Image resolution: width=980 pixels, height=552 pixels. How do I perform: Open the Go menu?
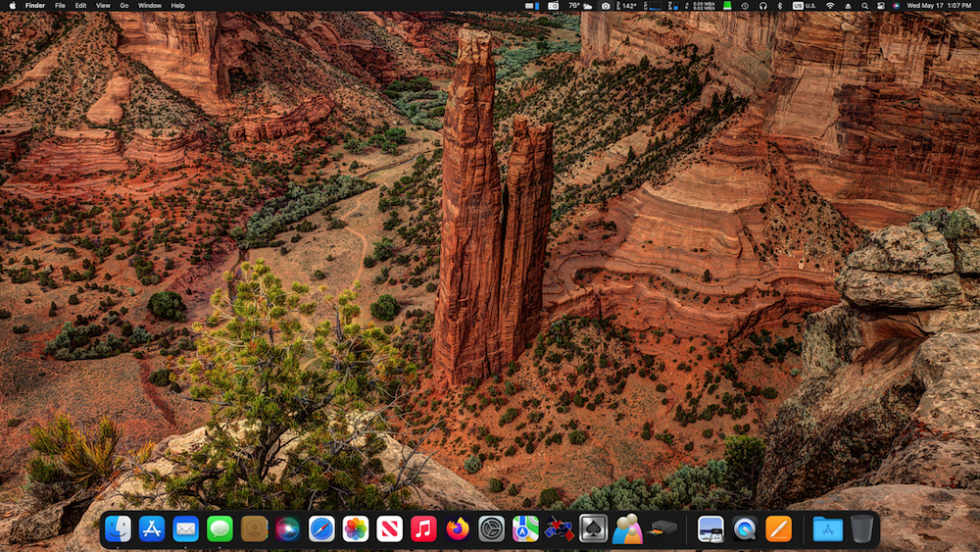pos(124,6)
